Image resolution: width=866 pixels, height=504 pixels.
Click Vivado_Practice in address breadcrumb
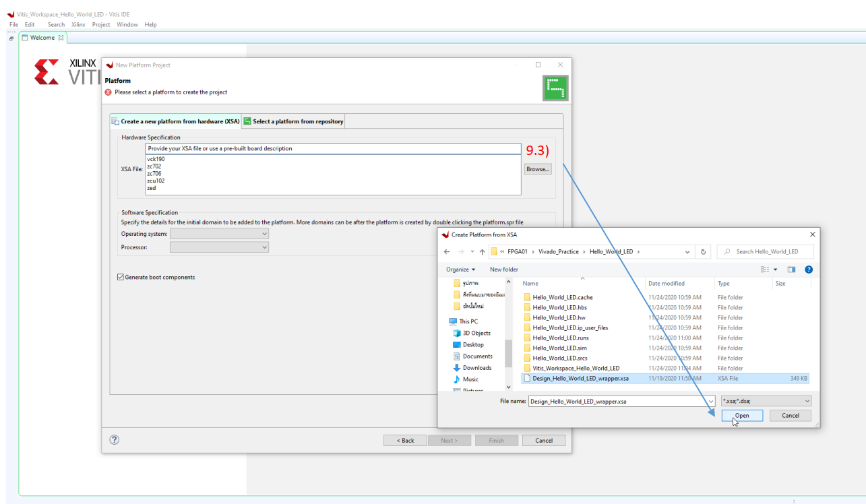pos(558,252)
